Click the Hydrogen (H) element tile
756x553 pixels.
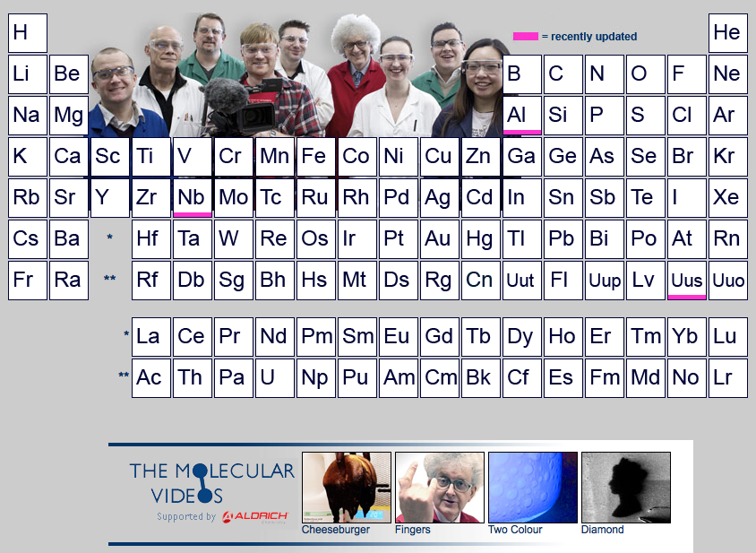[x=27, y=33]
